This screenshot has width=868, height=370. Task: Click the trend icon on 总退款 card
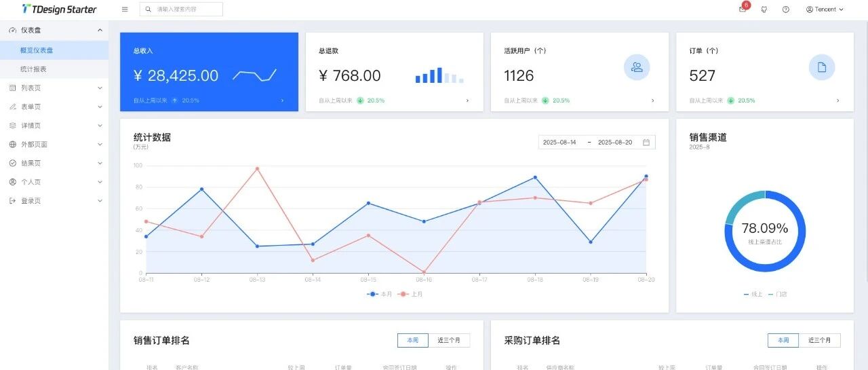click(x=360, y=100)
